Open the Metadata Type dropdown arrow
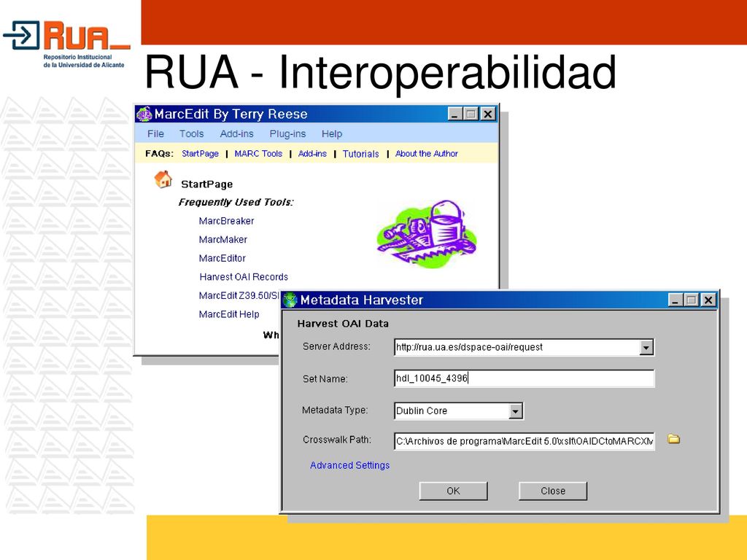The height and width of the screenshot is (560, 747). 516,411
